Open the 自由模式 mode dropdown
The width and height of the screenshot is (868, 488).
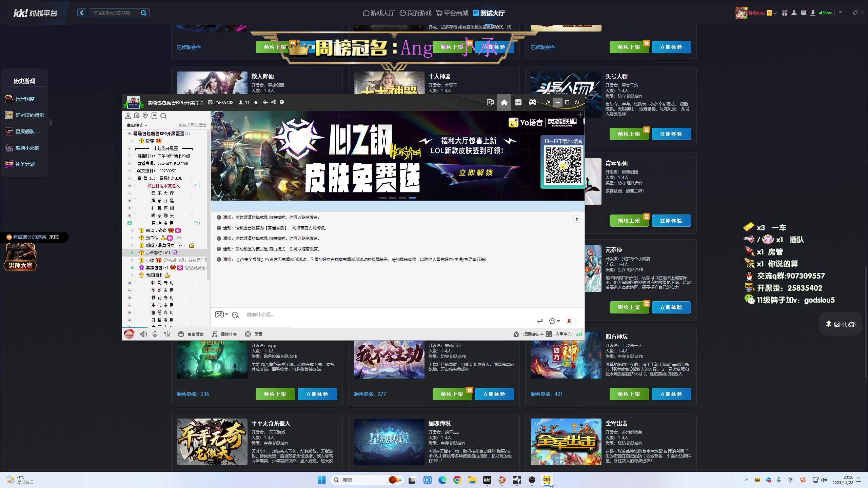pos(137,125)
